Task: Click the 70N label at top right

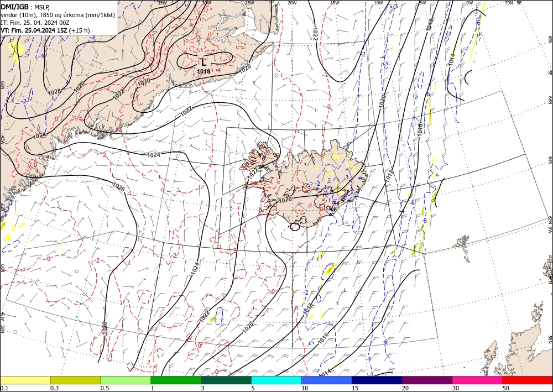Action: (509, 3)
